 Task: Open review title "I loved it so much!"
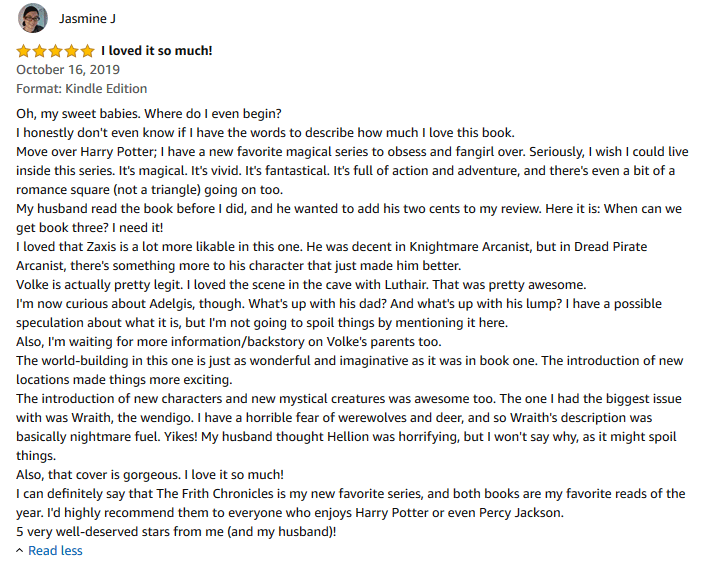point(156,51)
